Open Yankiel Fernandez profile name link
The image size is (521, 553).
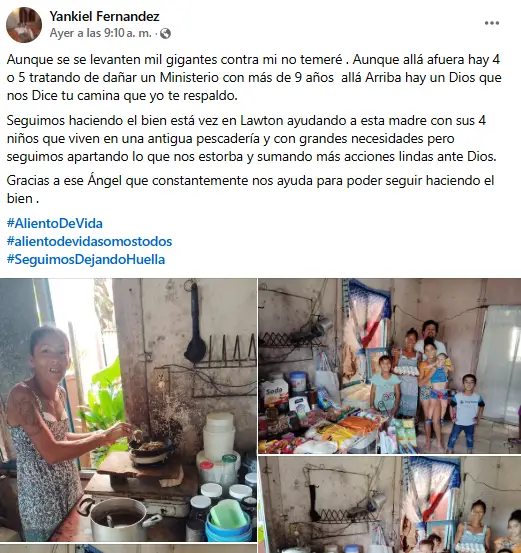104,16
